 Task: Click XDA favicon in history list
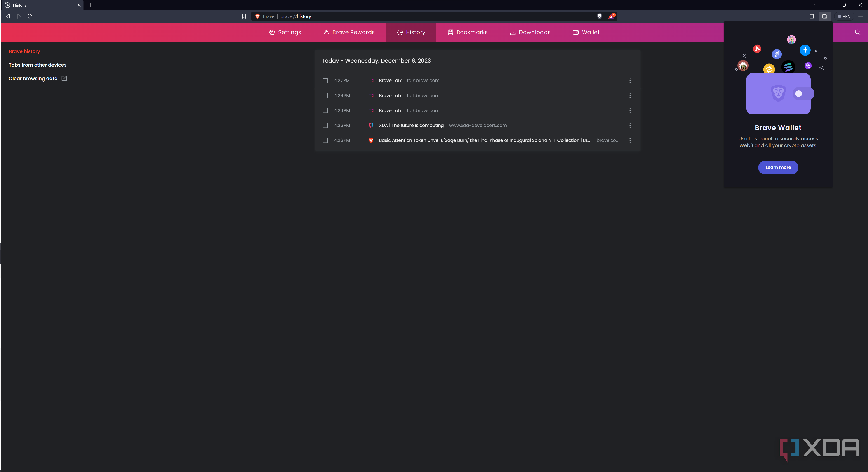click(371, 125)
